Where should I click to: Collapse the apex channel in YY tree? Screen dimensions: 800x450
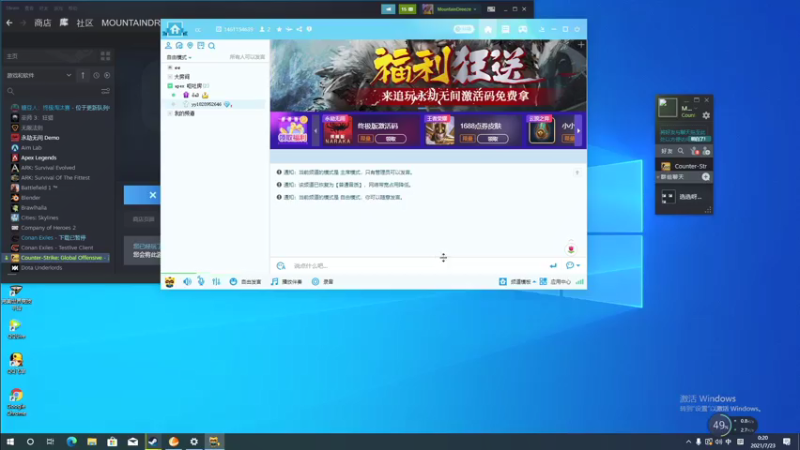(x=170, y=86)
